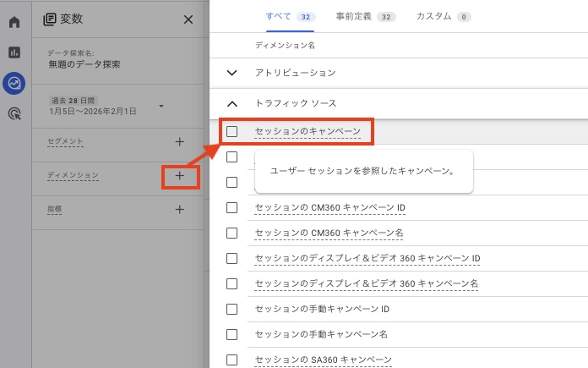Click the アトリビューション group title
The image size is (588, 368).
(x=296, y=73)
